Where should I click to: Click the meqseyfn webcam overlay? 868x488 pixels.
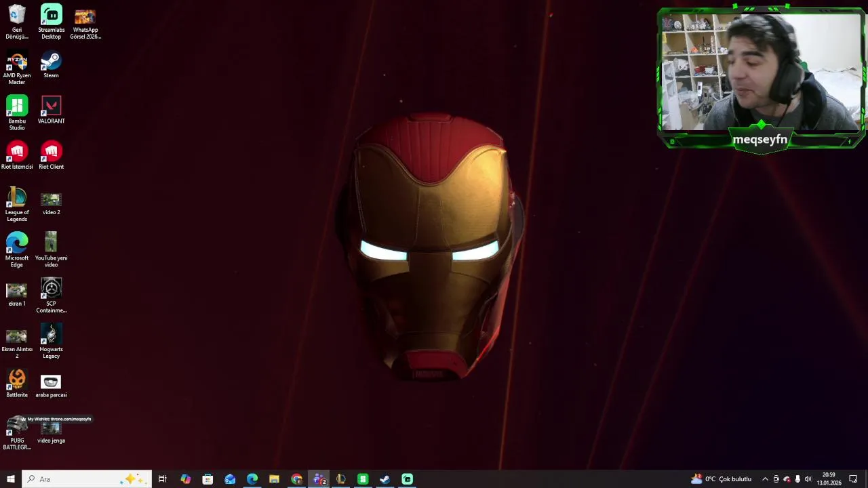tap(761, 78)
